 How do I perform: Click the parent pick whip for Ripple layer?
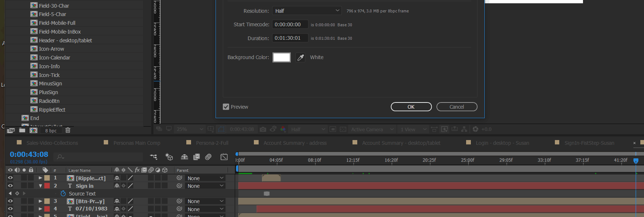179,178
